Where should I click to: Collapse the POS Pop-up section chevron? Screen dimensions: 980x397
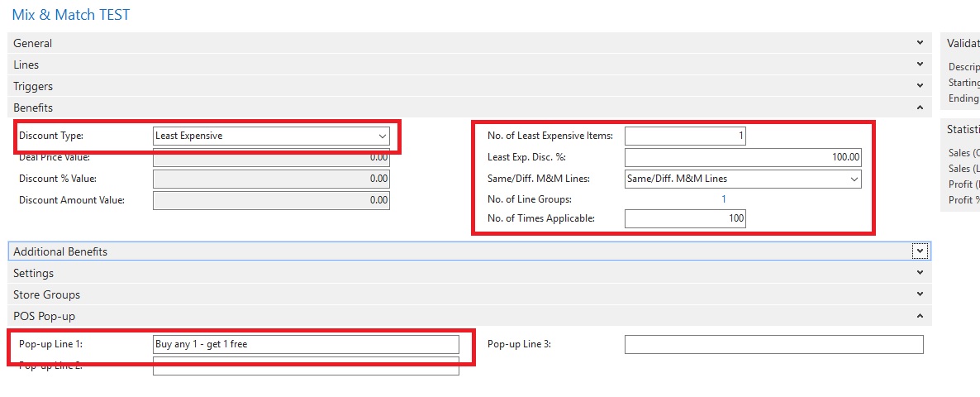(921, 316)
